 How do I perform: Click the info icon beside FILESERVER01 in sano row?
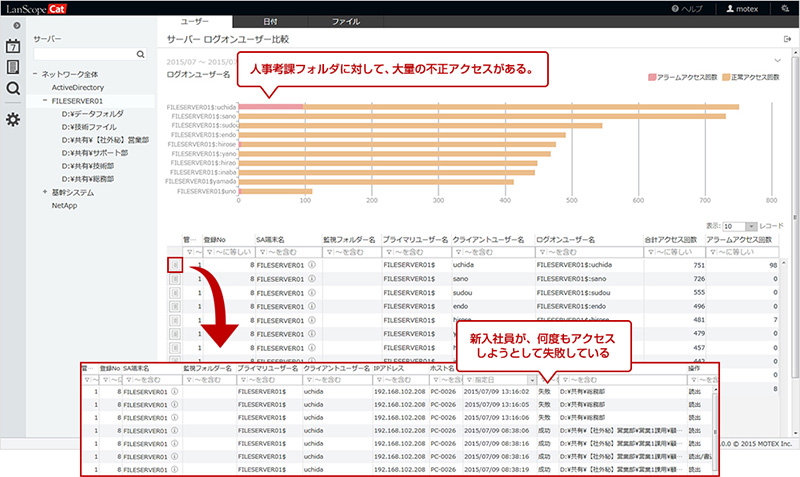(312, 279)
